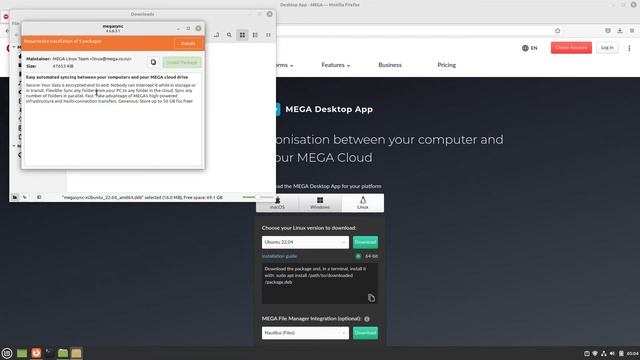Switch to Firefox from the taskbar
The image size is (640, 360).
click(x=36, y=353)
